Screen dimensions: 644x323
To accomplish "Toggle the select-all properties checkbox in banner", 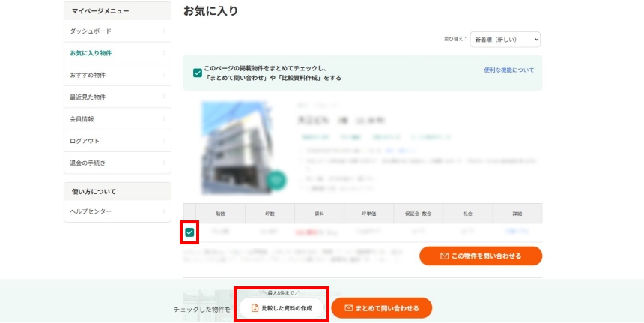I will coord(197,73).
